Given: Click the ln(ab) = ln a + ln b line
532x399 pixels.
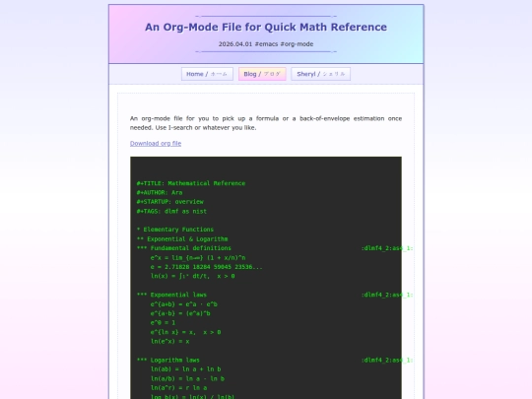Looking at the screenshot, I should [185, 369].
